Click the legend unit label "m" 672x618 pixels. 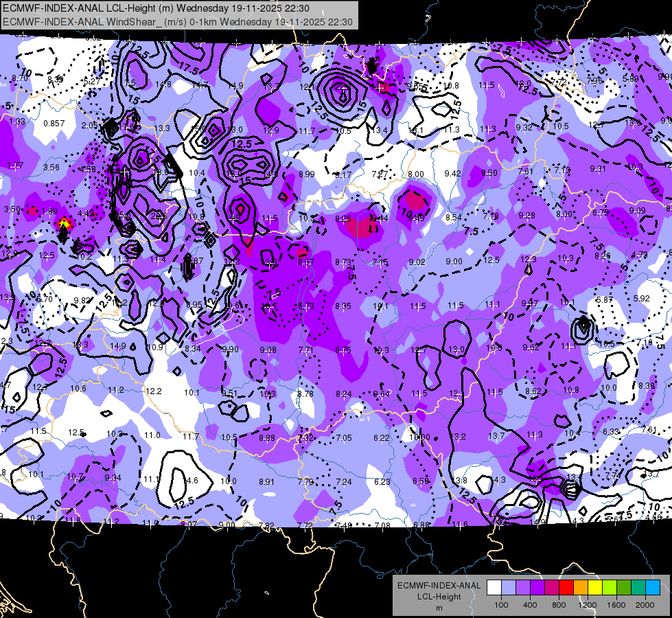(x=439, y=608)
